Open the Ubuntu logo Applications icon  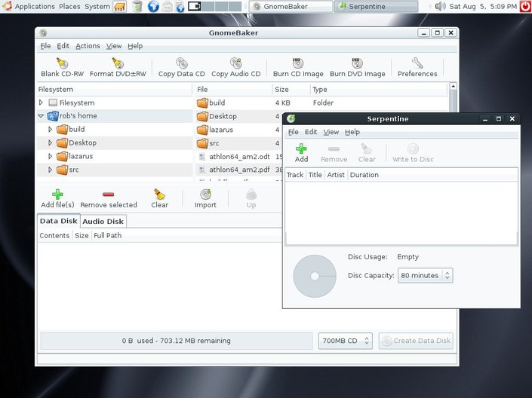(x=7, y=6)
